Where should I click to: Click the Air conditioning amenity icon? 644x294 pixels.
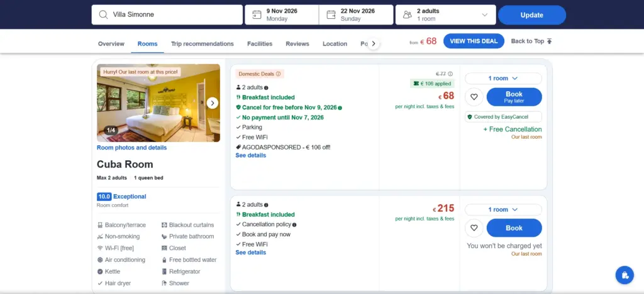click(x=100, y=260)
